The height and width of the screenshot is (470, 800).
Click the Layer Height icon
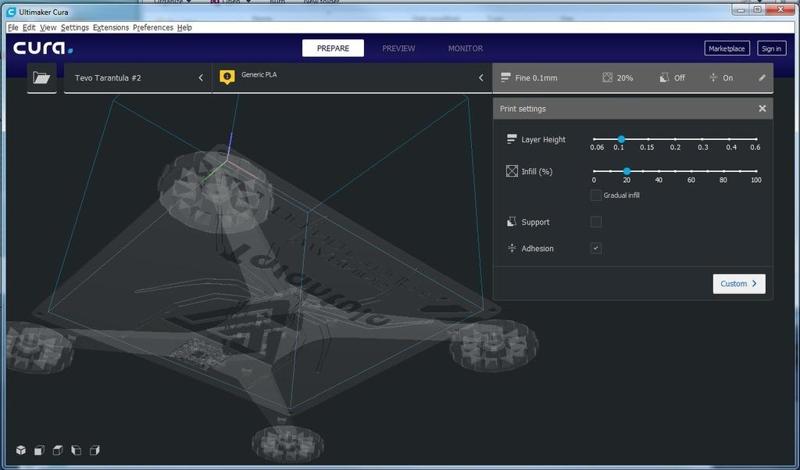[511, 139]
